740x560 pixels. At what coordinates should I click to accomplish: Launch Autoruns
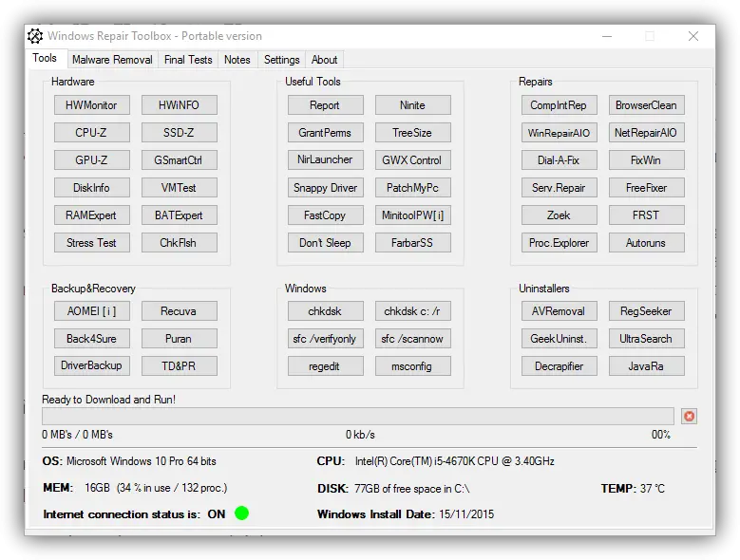647,243
